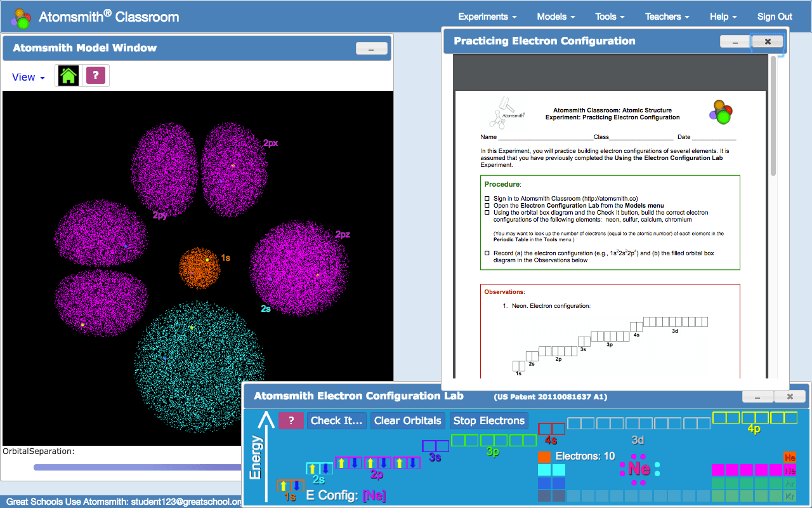Click the E Config [Ne] value
Screen dimensions: 812x508
[374, 495]
